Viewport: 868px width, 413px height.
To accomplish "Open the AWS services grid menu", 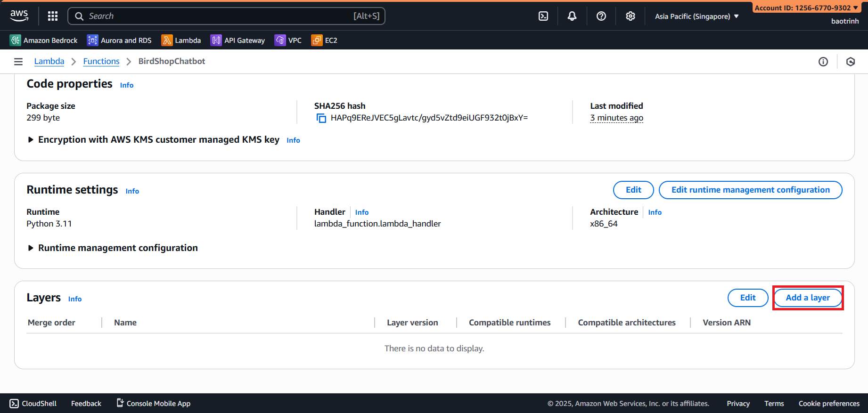I will 53,16.
